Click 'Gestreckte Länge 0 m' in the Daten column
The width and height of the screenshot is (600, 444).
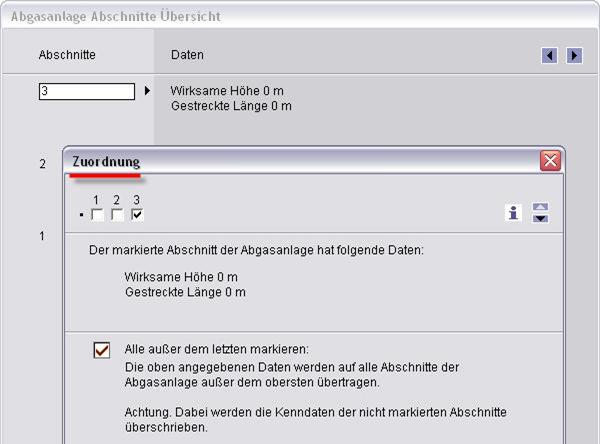(231, 106)
